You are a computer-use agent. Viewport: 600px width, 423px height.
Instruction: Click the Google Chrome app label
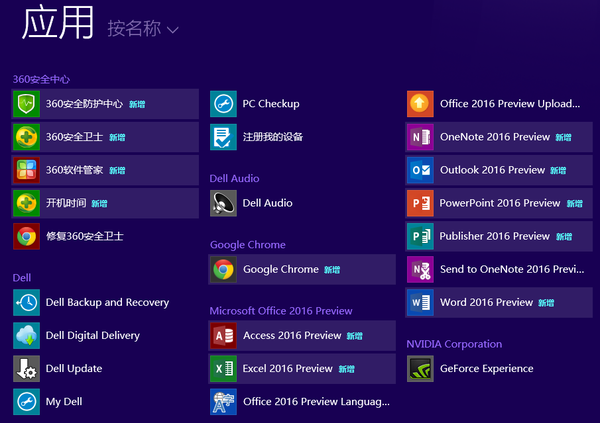coord(281,269)
